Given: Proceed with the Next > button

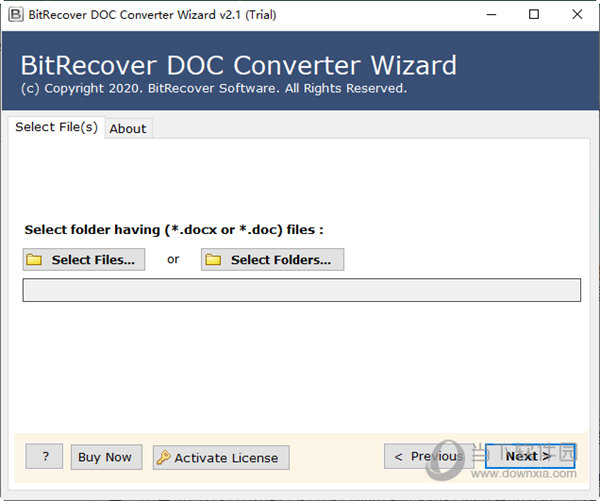Looking at the screenshot, I should coord(530,456).
